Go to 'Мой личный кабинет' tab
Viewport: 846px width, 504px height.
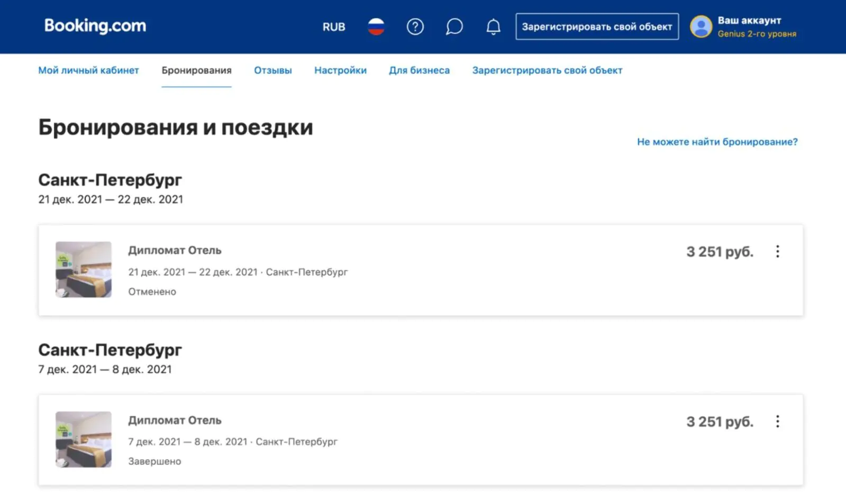(88, 70)
